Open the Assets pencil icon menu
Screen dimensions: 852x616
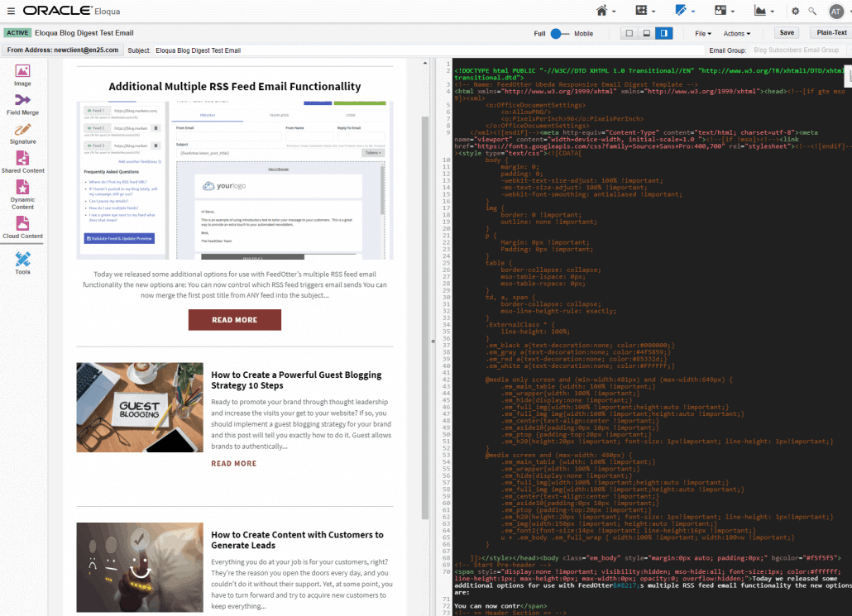[681, 10]
